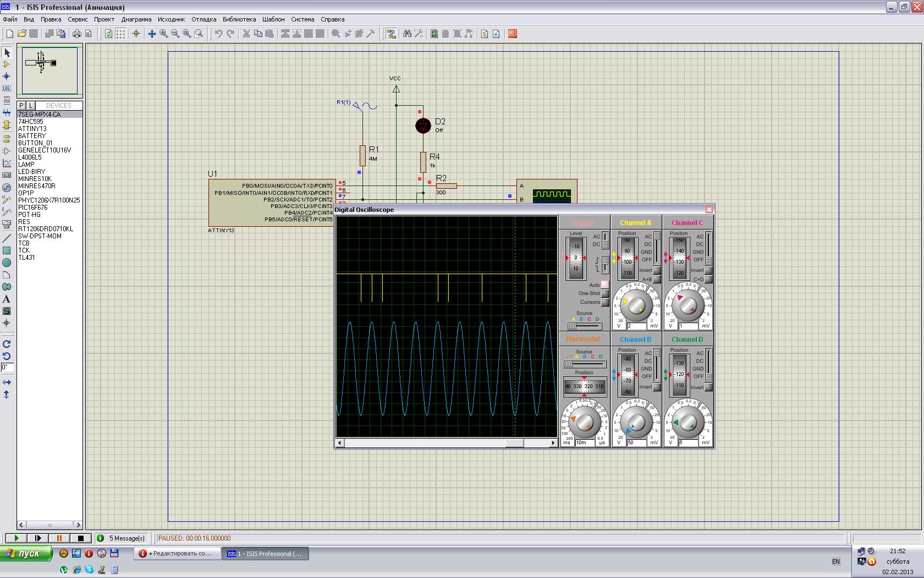Select the Graph mode tool
Viewport: 924px width, 578px height.
coord(7,163)
